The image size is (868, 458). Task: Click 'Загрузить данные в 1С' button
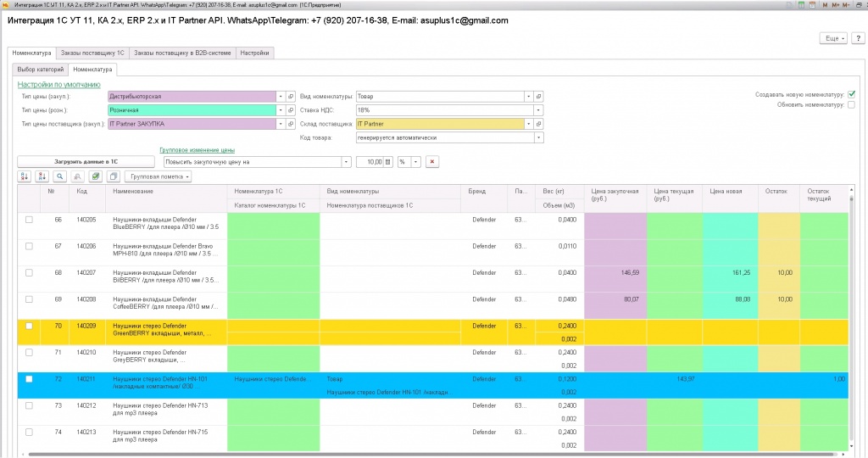pos(86,161)
